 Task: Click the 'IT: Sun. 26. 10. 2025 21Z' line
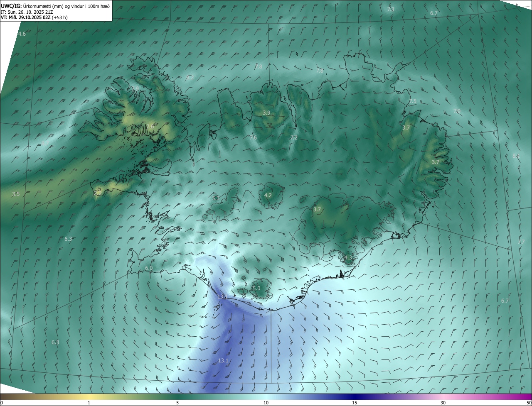point(28,12)
